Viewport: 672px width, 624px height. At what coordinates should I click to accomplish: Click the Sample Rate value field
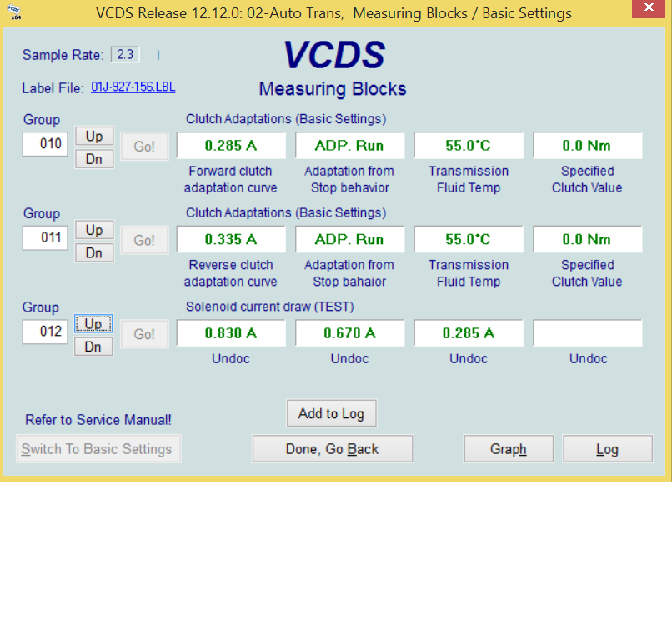[x=125, y=55]
